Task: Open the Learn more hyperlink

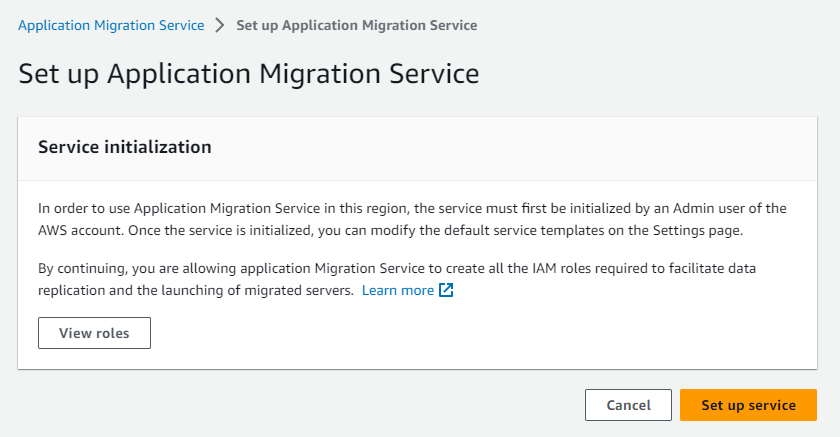Action: point(397,291)
